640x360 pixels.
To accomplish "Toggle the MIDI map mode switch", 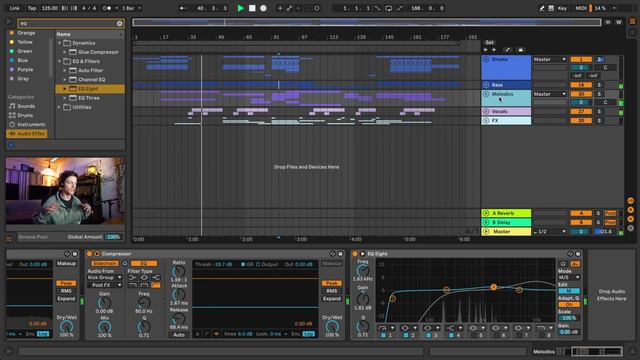I will point(580,8).
